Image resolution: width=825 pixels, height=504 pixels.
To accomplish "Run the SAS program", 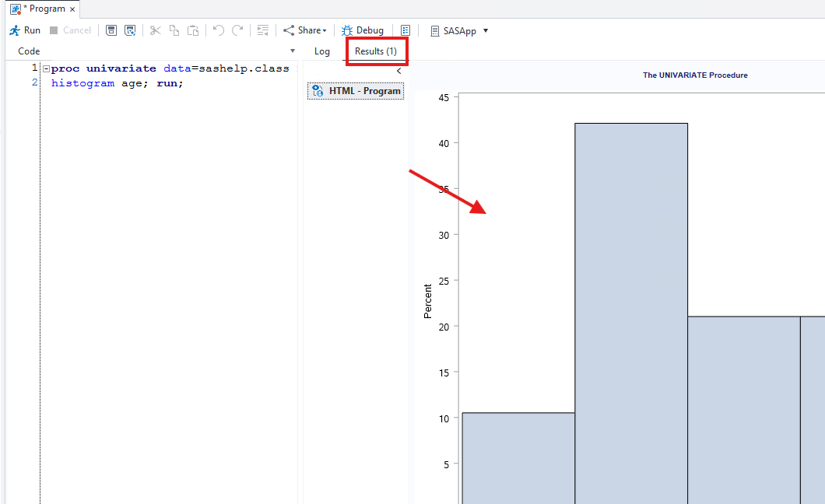I will (25, 30).
